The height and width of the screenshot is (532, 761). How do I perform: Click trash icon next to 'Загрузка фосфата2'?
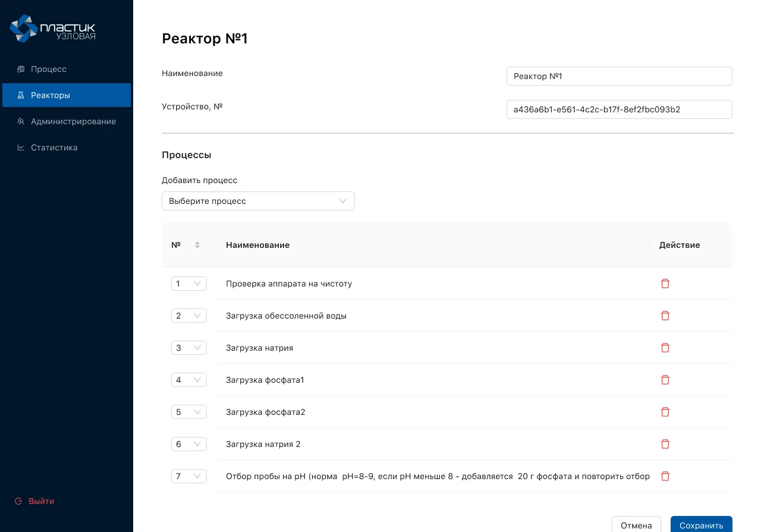[x=665, y=412]
